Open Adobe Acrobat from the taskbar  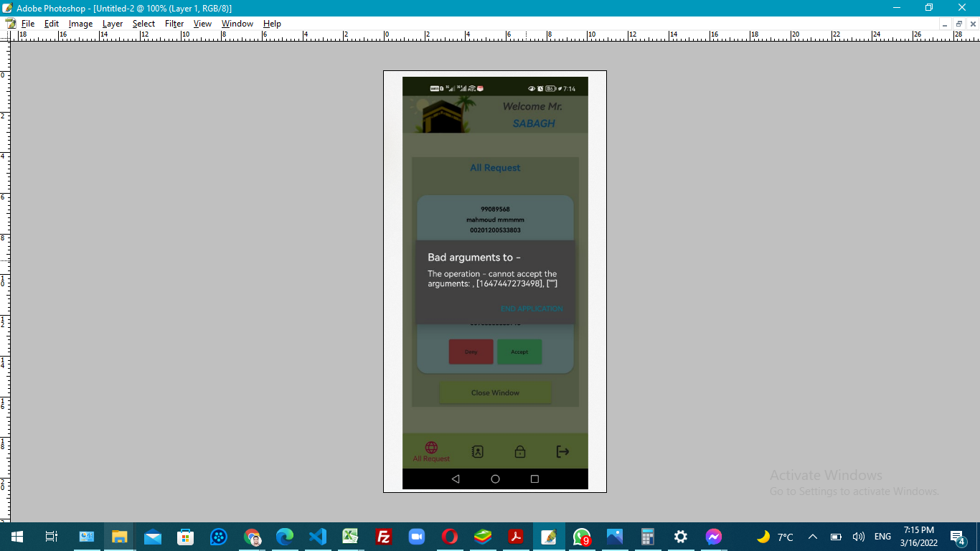pyautogui.click(x=516, y=537)
